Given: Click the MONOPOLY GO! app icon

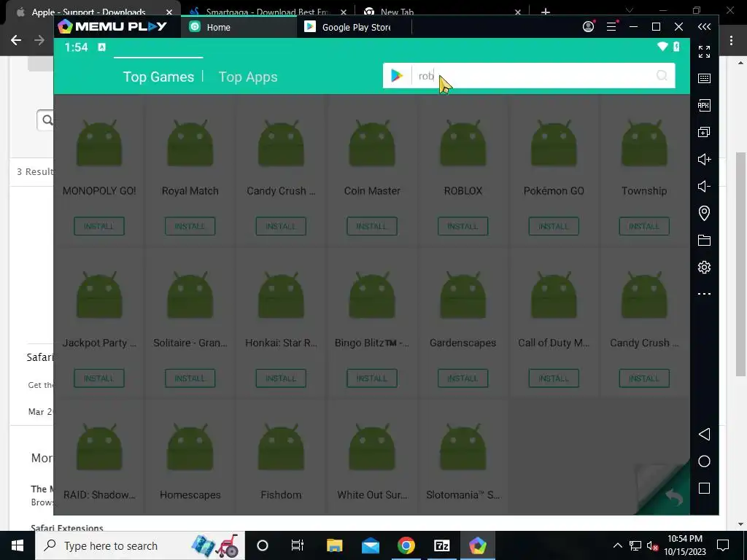Looking at the screenshot, I should coord(99,144).
